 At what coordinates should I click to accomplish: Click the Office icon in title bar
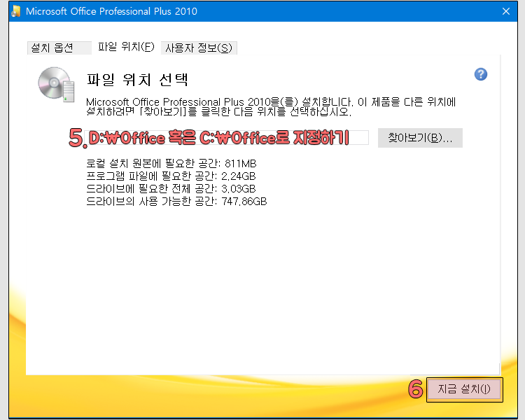(15, 11)
